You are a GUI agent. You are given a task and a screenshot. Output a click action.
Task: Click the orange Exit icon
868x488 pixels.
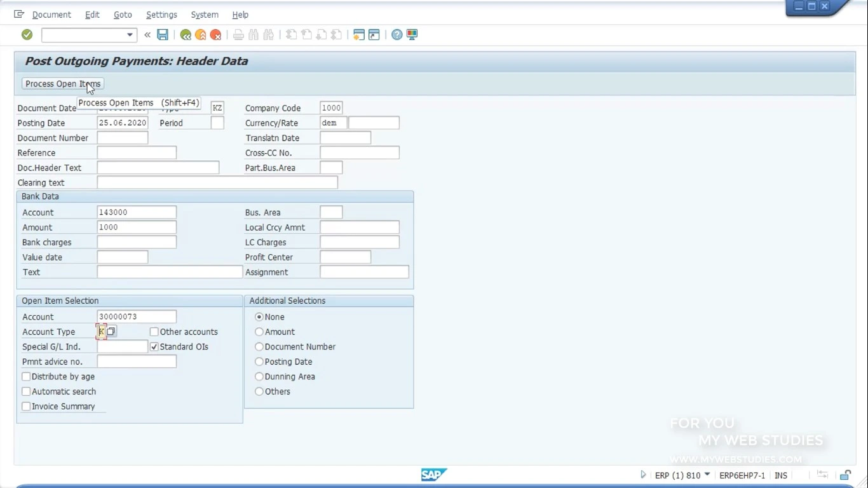[x=201, y=35]
